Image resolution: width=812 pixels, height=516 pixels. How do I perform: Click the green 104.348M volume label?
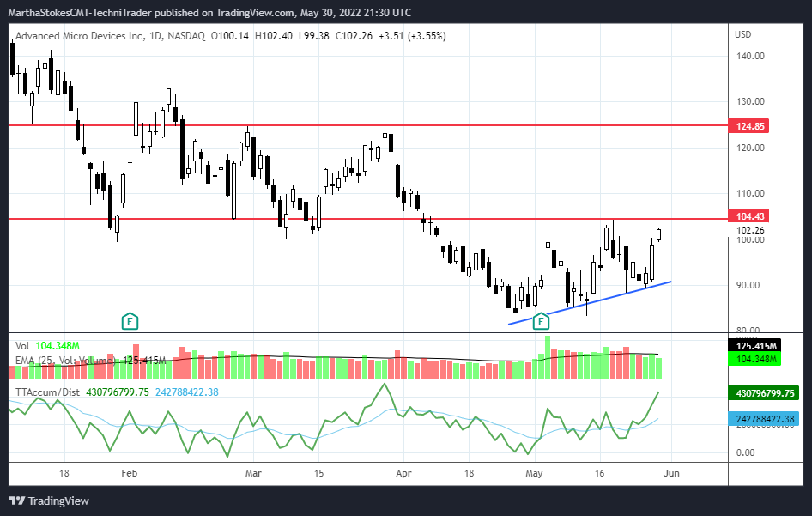click(754, 359)
